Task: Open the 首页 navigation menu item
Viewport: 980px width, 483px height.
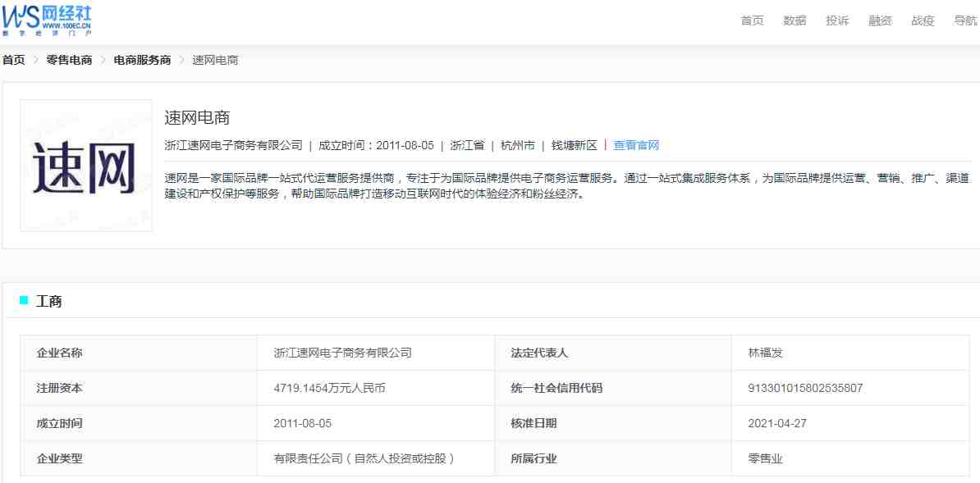Action: [752, 21]
